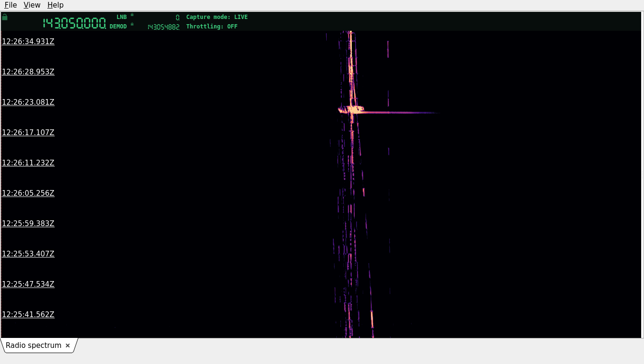Toggle the LNB lock icon
The height and width of the screenshot is (364, 644).
[132, 15]
